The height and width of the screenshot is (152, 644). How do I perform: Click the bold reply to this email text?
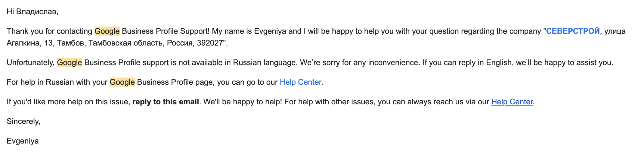click(x=166, y=102)
